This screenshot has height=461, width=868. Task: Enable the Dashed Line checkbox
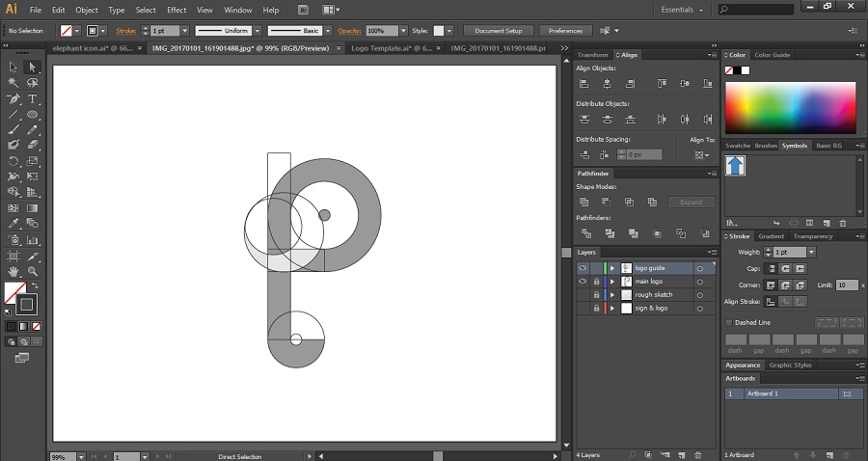tap(729, 323)
